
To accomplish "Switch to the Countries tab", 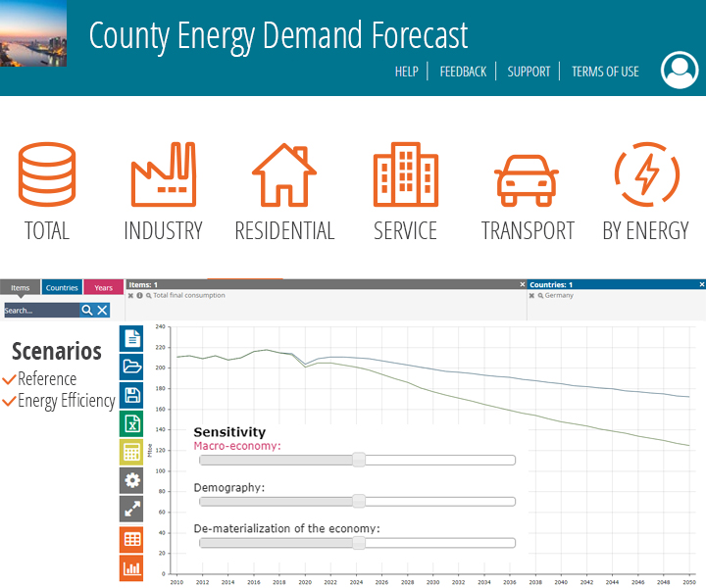I will [62, 288].
